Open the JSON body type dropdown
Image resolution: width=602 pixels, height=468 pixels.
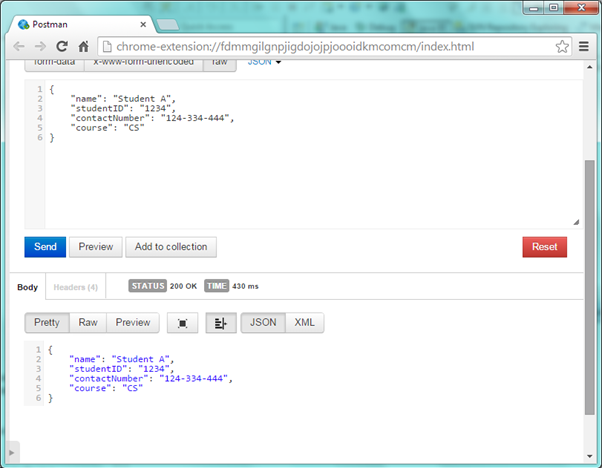click(264, 62)
